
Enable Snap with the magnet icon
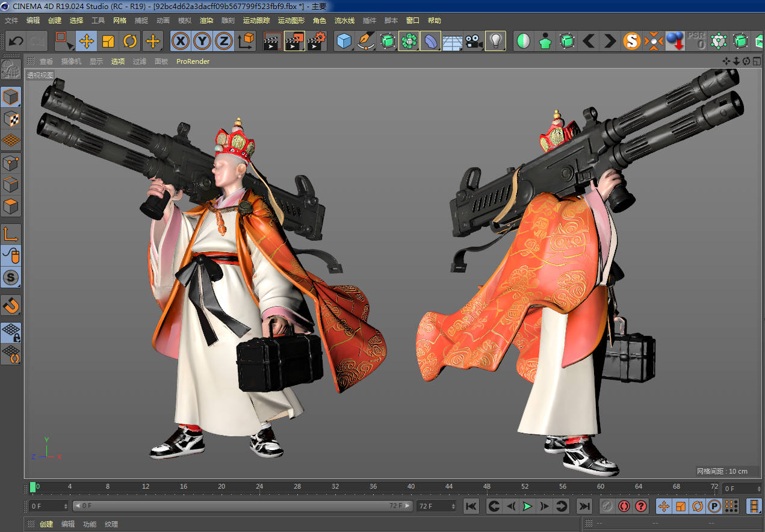pos(11,305)
